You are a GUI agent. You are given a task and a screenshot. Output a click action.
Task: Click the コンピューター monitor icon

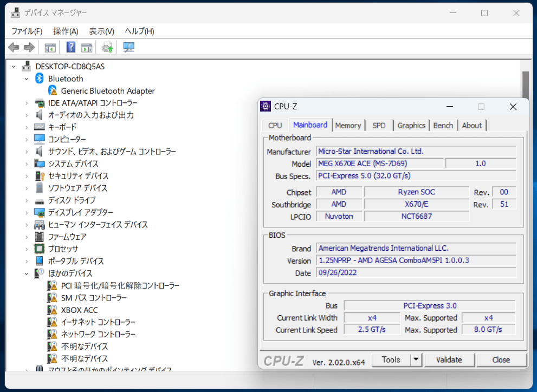click(40, 139)
